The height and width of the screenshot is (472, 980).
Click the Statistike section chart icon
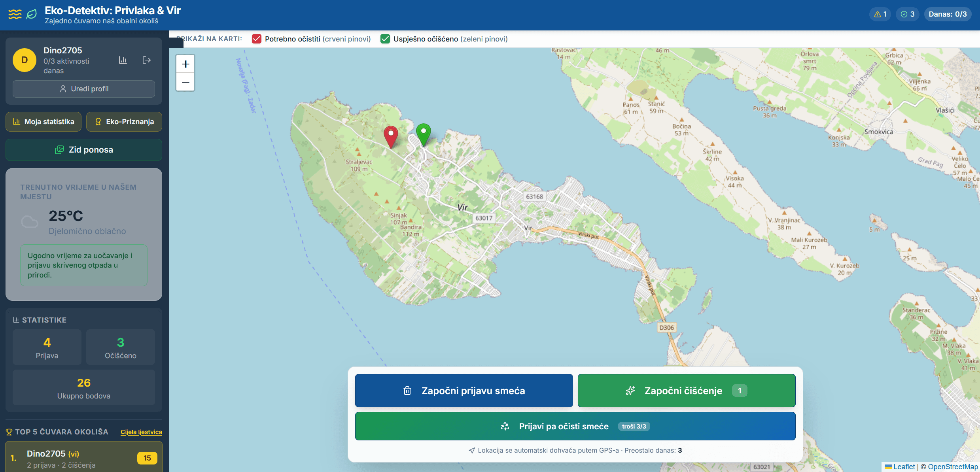[x=16, y=320]
